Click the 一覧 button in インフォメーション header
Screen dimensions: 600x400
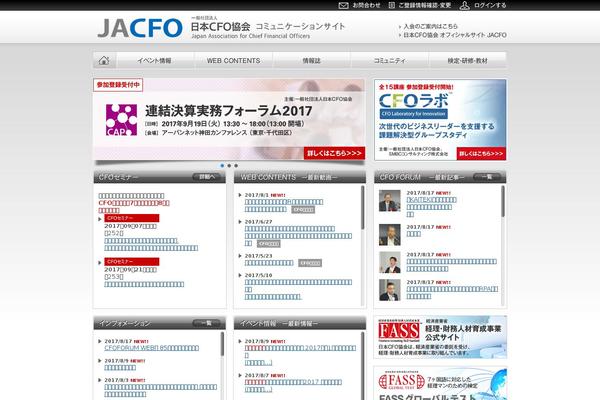pos(206,323)
